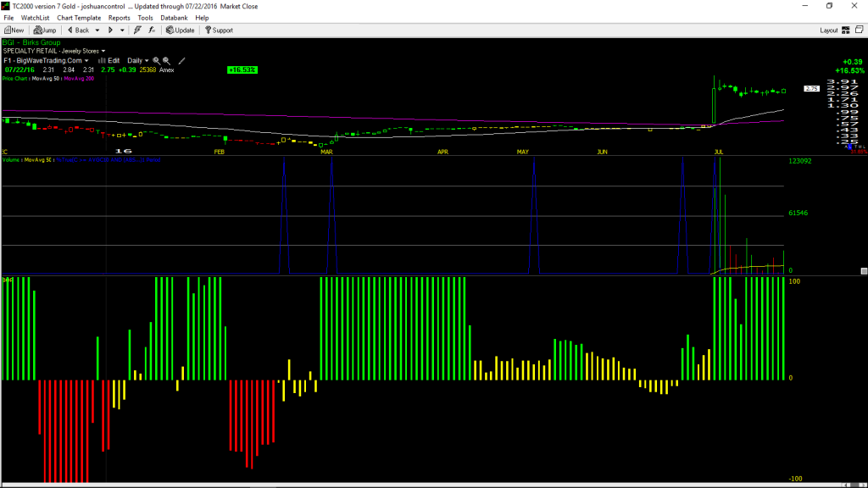Click the Support toolbar button
This screenshot has width=868, height=488.
pos(220,30)
